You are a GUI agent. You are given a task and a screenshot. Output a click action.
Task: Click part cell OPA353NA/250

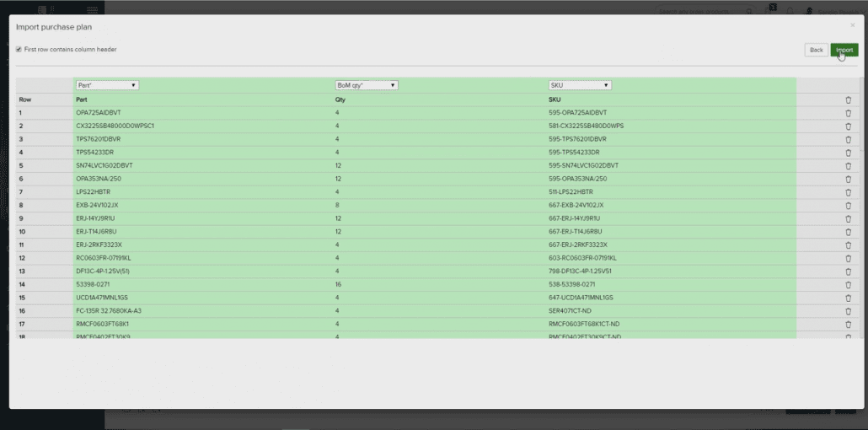tap(98, 179)
